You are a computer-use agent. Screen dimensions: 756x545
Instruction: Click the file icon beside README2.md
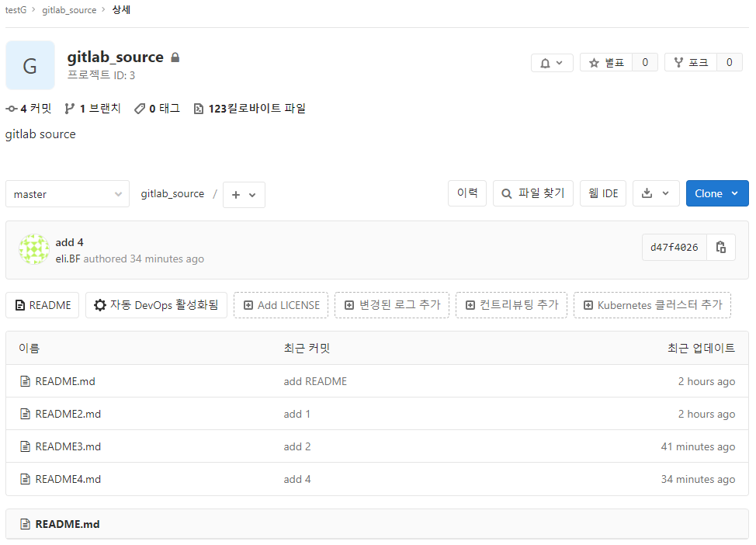point(25,415)
